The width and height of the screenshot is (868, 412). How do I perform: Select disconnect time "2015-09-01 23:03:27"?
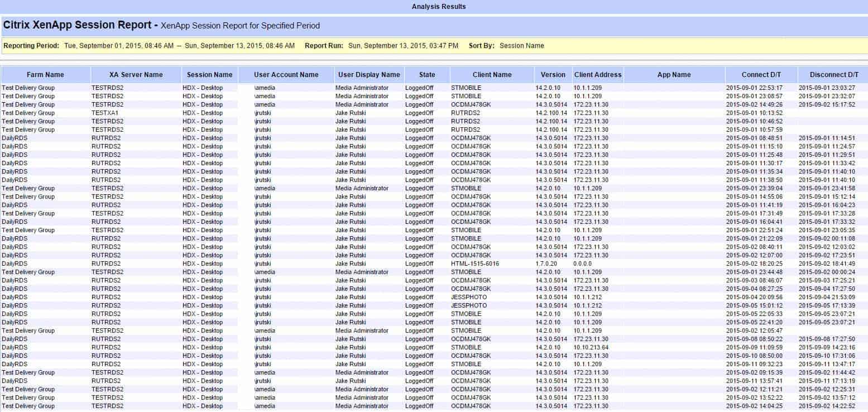827,88
